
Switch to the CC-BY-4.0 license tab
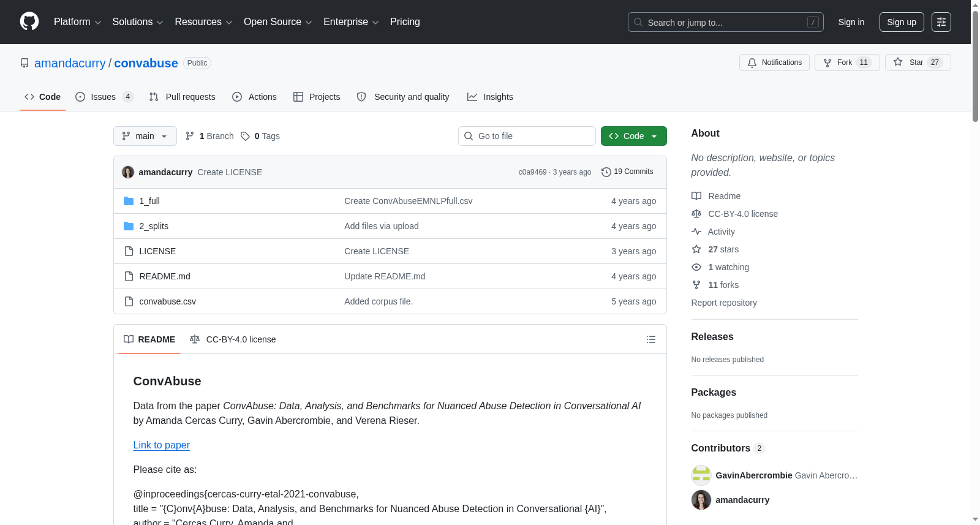coord(233,339)
